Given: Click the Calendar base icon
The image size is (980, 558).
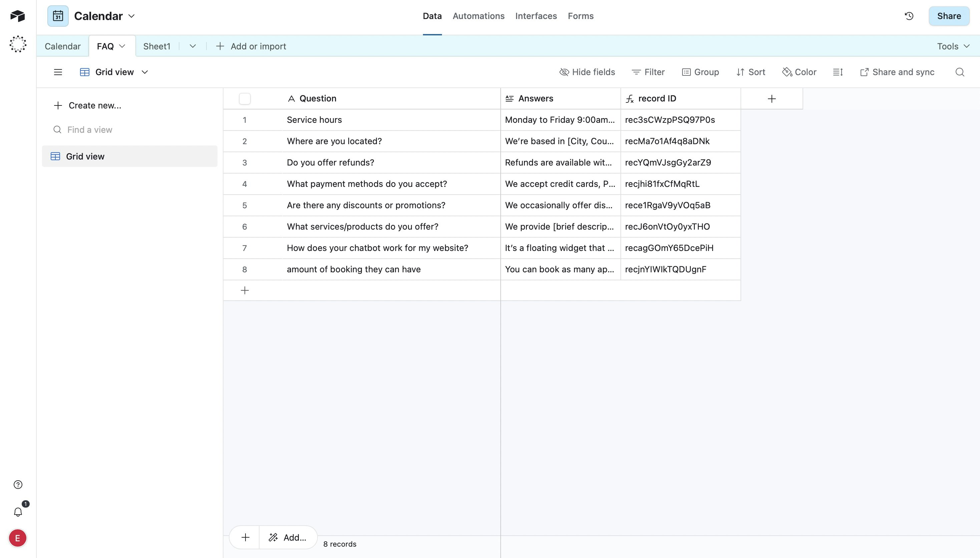Looking at the screenshot, I should click(x=58, y=16).
